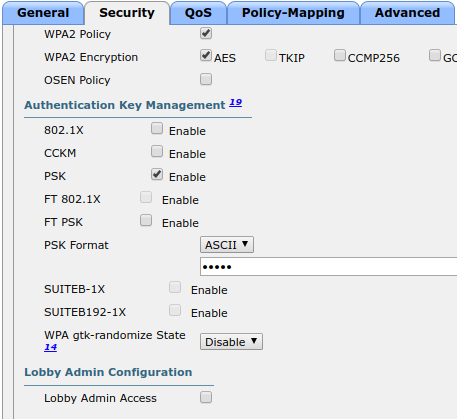Uncheck AES WPA2 encryption
This screenshot has height=419, width=457.
(206, 56)
